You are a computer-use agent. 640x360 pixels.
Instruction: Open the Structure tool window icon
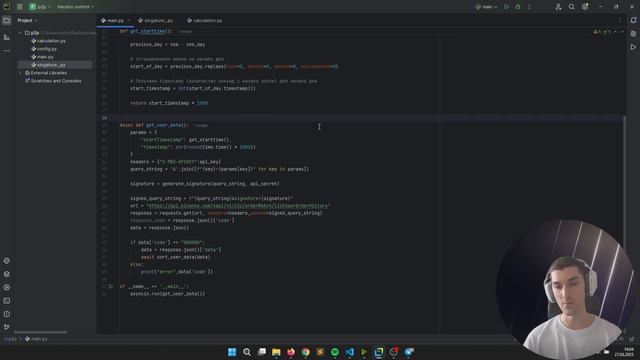(7, 37)
